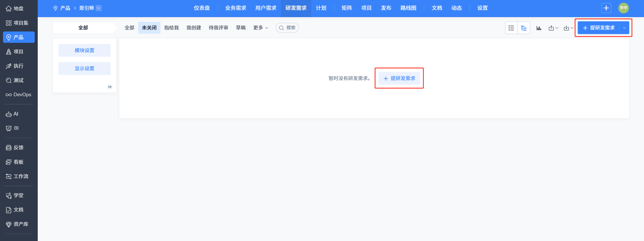Expand arrow beside 提研发需求 button

[x=624, y=28]
